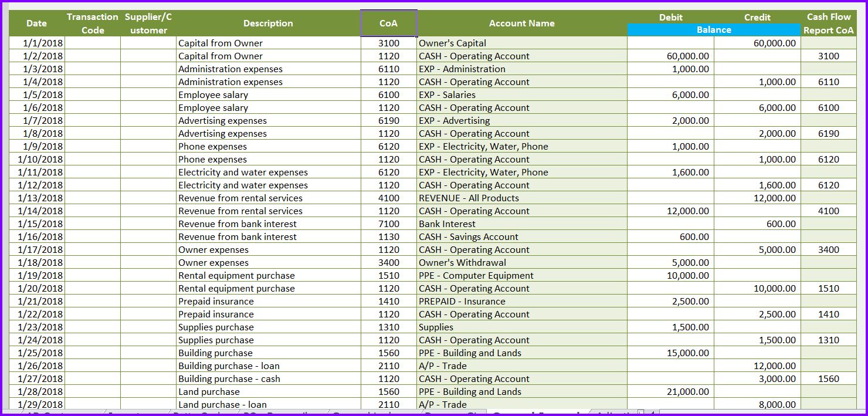The height and width of the screenshot is (416, 868).
Task: Click EXP - Salaries account cell
Action: 522,94
